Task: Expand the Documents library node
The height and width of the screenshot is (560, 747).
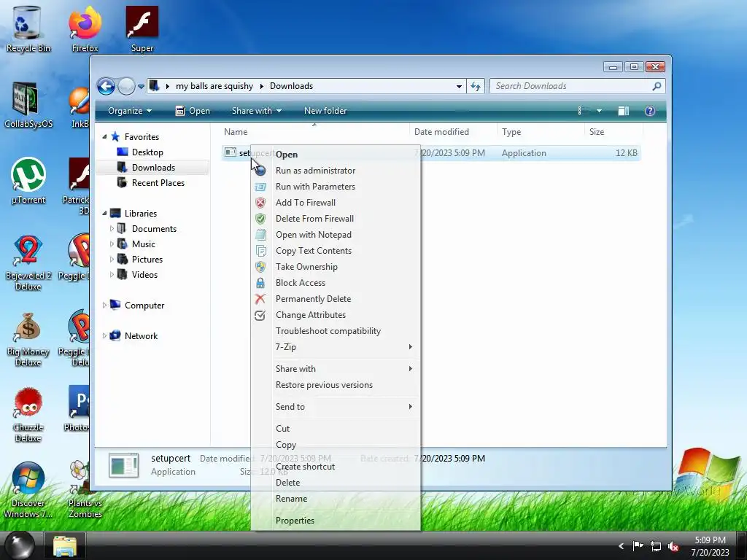Action: 112,229
